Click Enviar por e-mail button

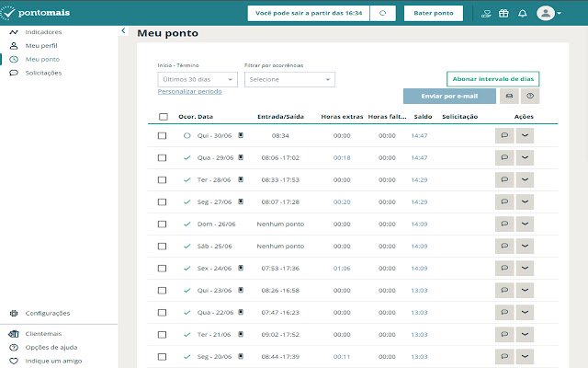[449, 96]
